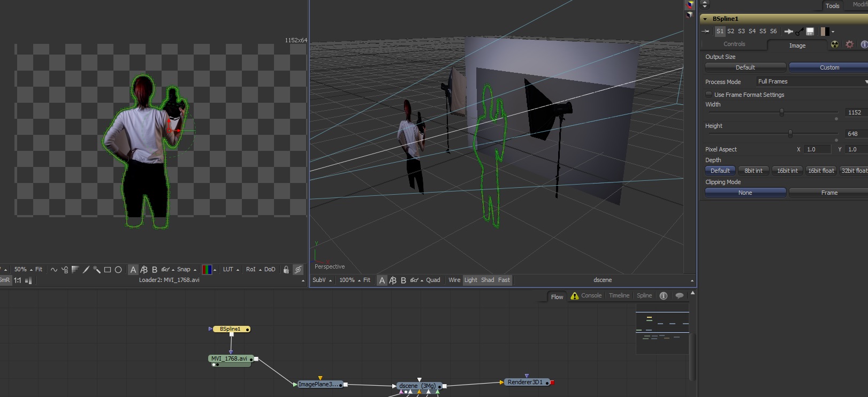Click the info icon next to Spline tab
The width and height of the screenshot is (868, 397).
tap(664, 296)
